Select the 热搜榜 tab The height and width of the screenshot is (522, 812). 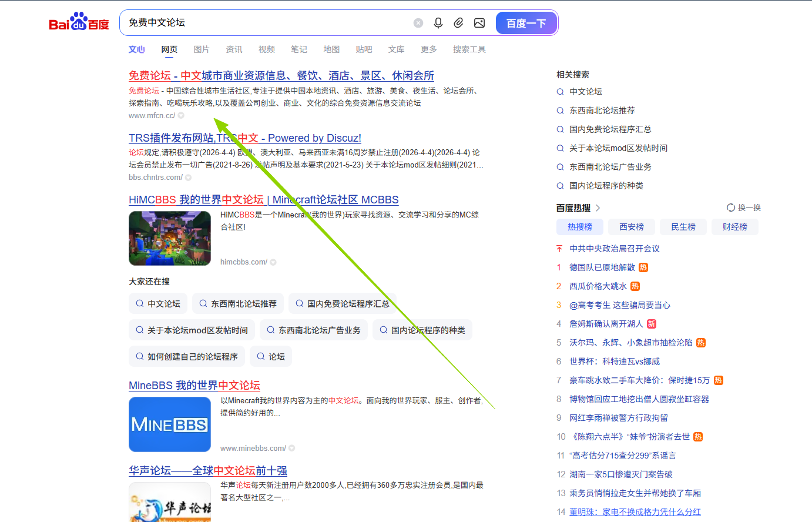click(x=580, y=227)
